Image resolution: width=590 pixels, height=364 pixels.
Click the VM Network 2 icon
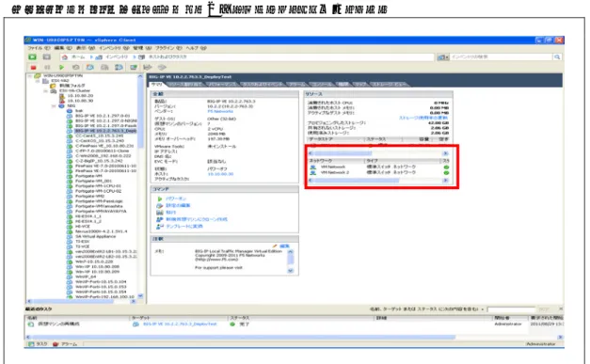click(x=312, y=173)
